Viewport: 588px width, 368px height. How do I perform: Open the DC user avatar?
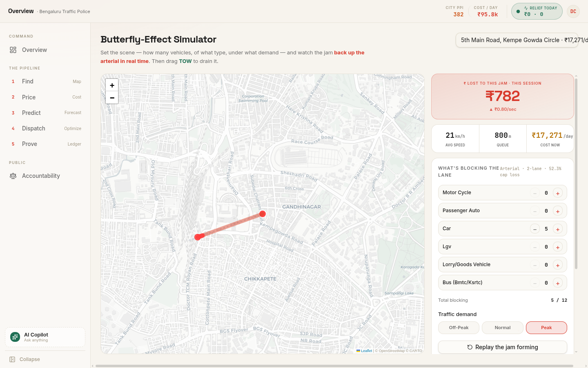(x=573, y=11)
